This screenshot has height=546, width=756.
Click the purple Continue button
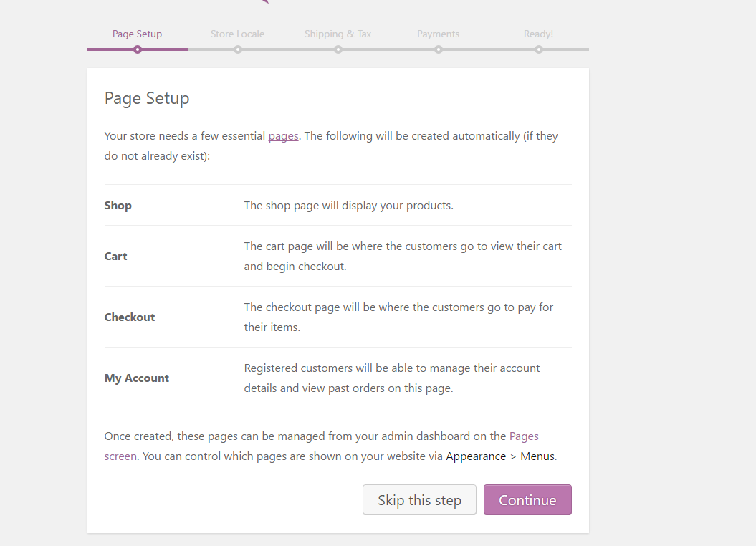tap(527, 500)
